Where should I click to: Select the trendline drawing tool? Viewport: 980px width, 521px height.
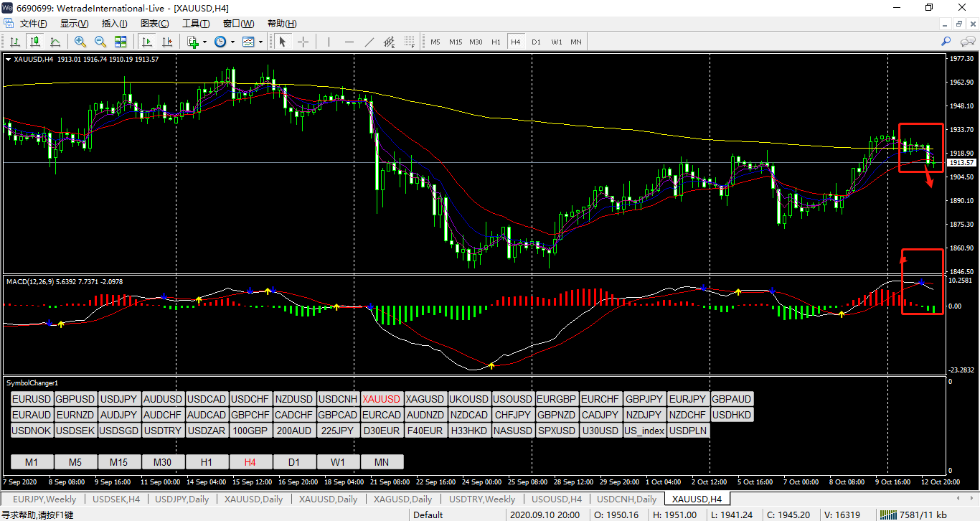point(369,42)
